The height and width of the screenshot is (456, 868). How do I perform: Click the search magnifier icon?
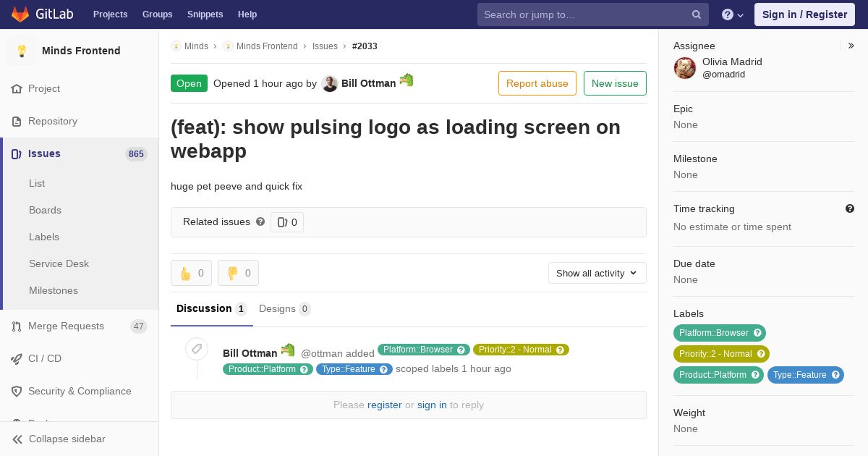tap(697, 14)
